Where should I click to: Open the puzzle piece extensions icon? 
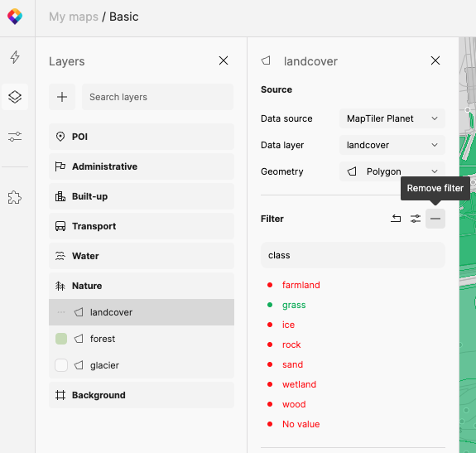pyautogui.click(x=15, y=197)
